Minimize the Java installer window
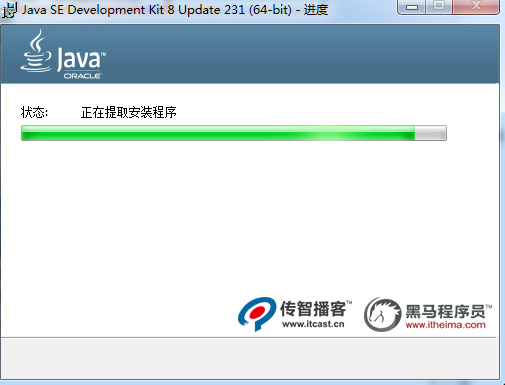The width and height of the screenshot is (505, 385). 412,6
